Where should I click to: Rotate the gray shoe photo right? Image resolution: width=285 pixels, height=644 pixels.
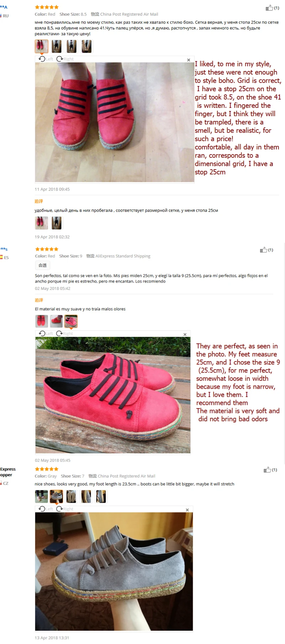point(65,509)
